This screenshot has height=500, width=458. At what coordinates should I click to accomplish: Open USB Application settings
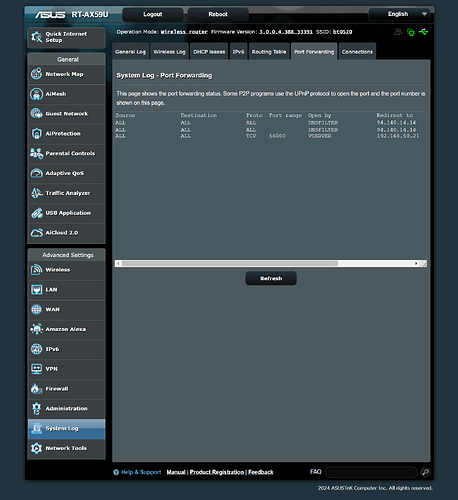click(x=66, y=213)
